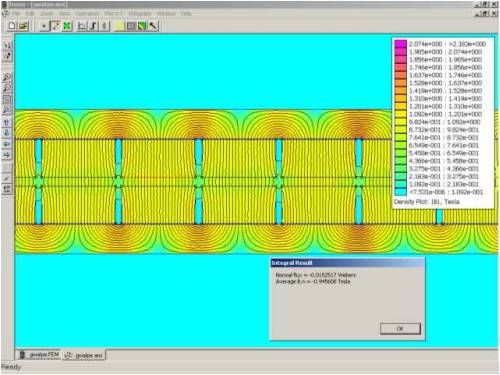Click the New document toolbar icon
This screenshot has width=500, height=375.
click(x=12, y=26)
